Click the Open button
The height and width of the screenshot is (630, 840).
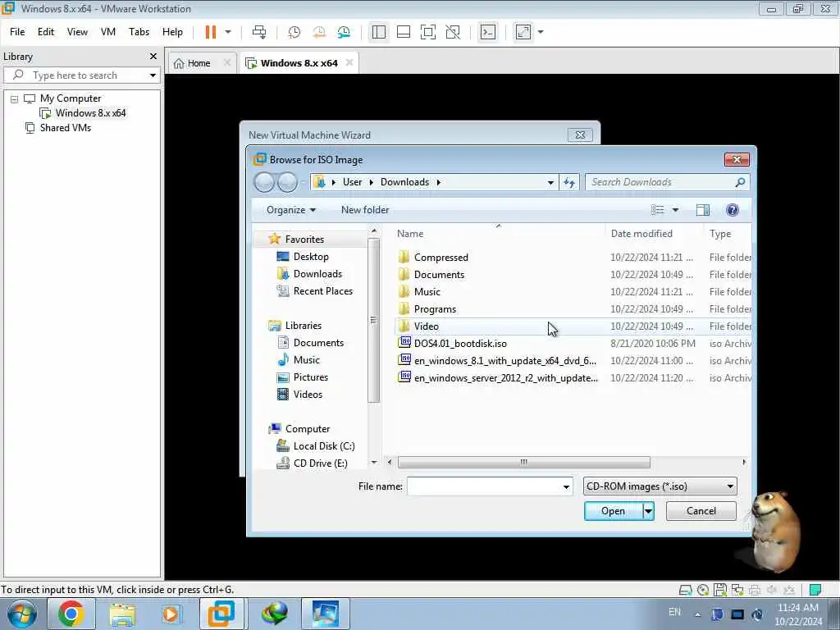coord(614,511)
